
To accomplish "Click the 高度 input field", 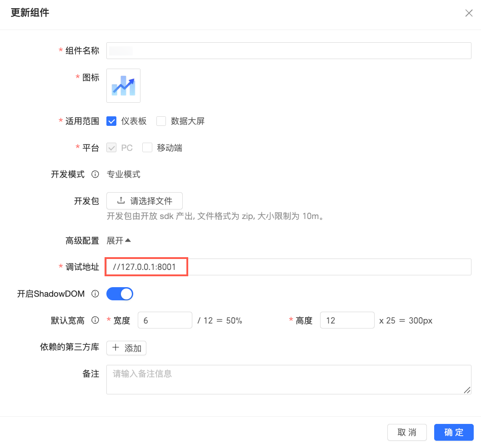I will (x=347, y=320).
